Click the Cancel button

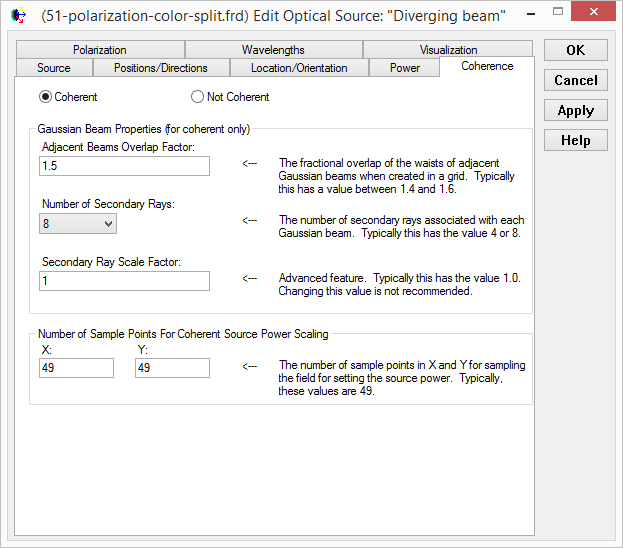coord(575,80)
